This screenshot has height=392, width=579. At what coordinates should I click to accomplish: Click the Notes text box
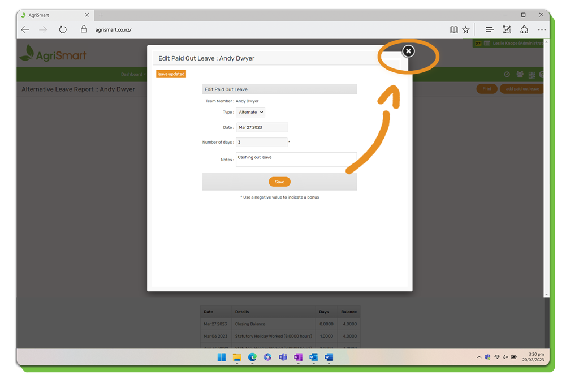pos(296,160)
